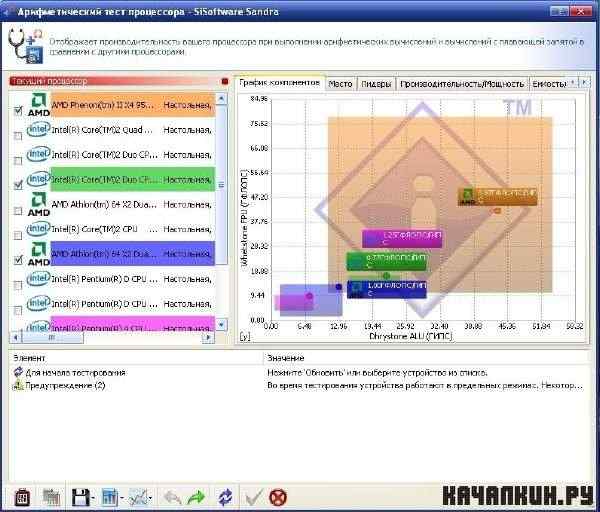This screenshot has height=512, width=600.
Task: Check the Intel Core 2 Quad checkbox
Action: tap(18, 136)
